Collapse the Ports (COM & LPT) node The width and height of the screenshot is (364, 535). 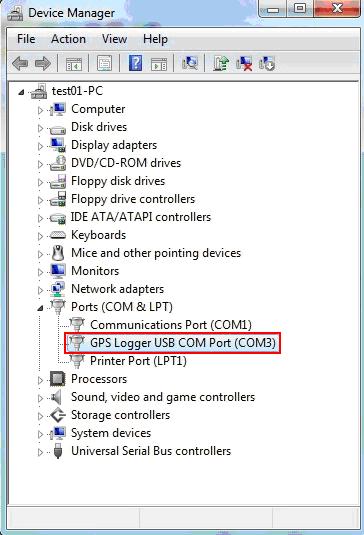coord(40,308)
